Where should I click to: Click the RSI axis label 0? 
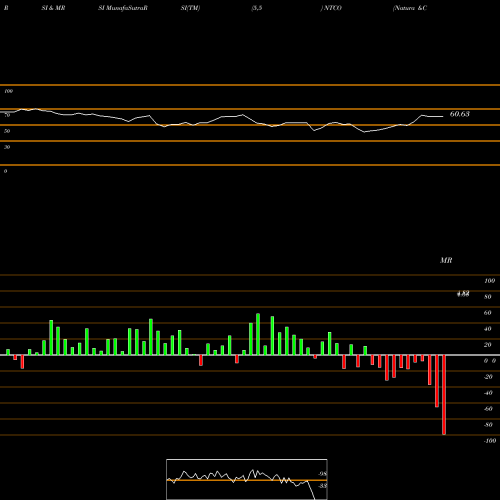coord(5,171)
